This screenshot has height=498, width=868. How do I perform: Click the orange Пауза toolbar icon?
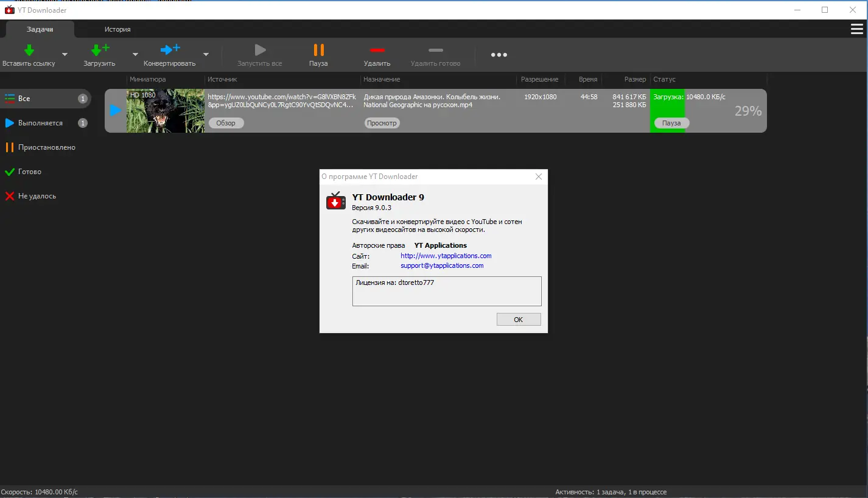coord(318,50)
